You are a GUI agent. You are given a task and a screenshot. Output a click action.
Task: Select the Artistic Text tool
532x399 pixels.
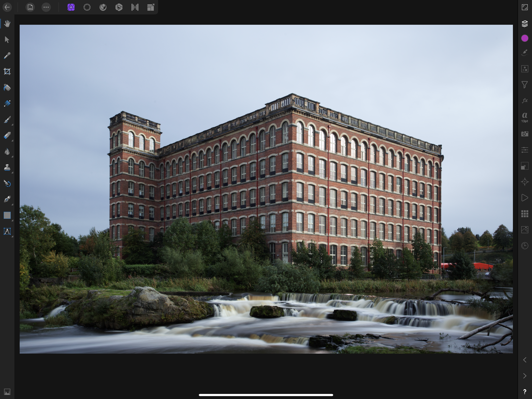pyautogui.click(x=7, y=231)
